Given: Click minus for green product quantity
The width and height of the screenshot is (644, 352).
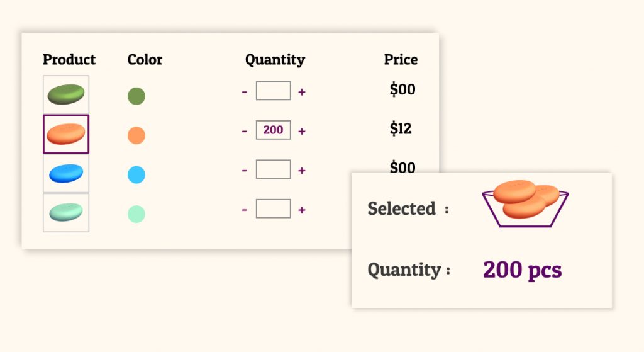Looking at the screenshot, I should click(x=245, y=92).
